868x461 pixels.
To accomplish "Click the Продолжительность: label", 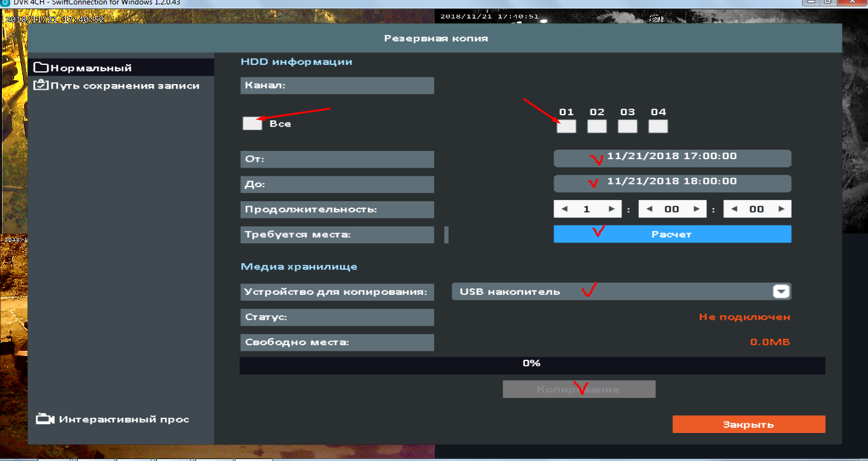I will click(337, 209).
